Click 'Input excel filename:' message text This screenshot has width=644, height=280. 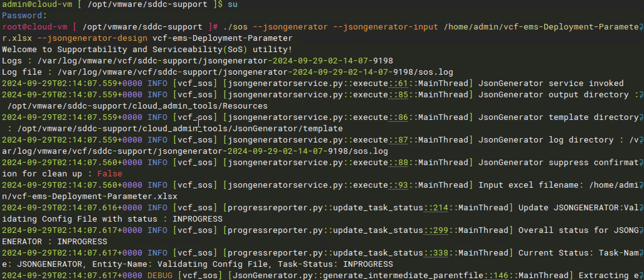click(531, 185)
